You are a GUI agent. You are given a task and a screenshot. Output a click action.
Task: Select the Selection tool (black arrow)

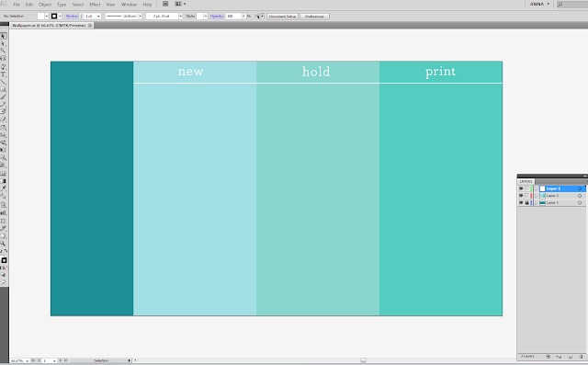click(x=3, y=36)
